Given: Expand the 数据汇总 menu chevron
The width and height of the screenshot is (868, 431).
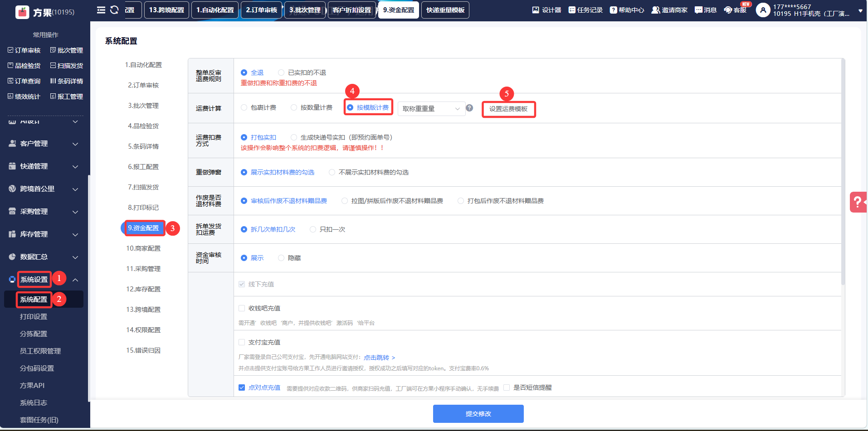Looking at the screenshot, I should pyautogui.click(x=75, y=257).
